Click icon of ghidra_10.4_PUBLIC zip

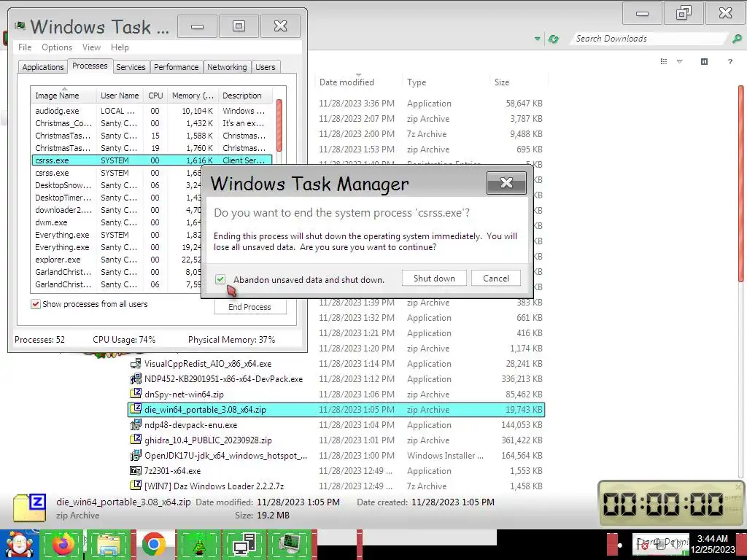point(136,440)
